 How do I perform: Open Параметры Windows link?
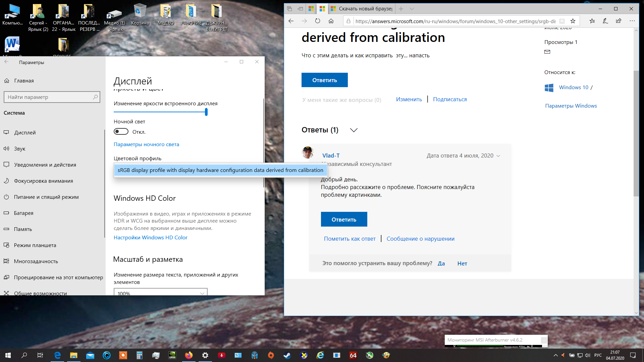(571, 106)
